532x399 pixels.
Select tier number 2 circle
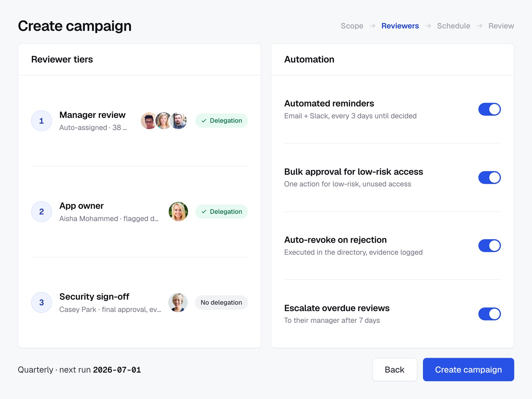[41, 212]
